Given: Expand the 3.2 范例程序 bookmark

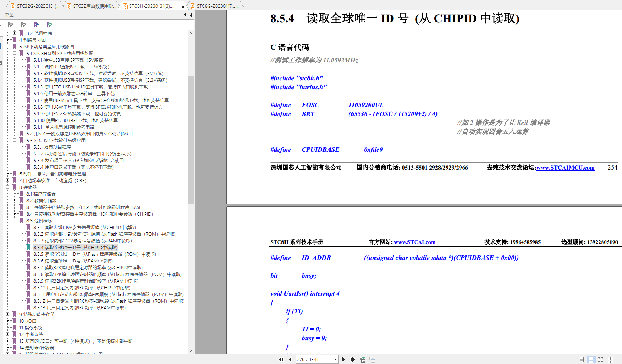Looking at the screenshot, I should pos(14,33).
